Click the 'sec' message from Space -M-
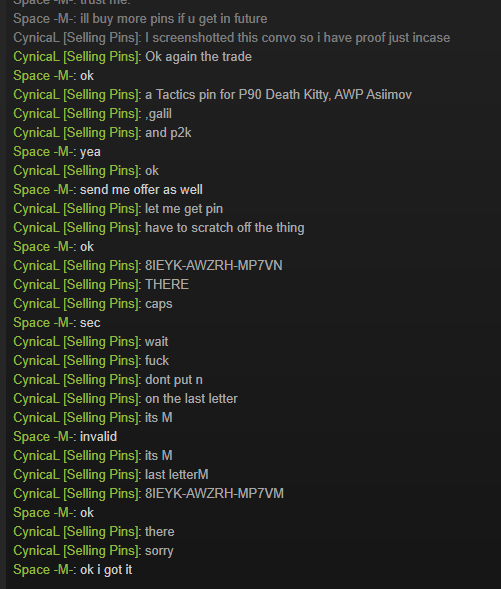 pyautogui.click(x=90, y=323)
